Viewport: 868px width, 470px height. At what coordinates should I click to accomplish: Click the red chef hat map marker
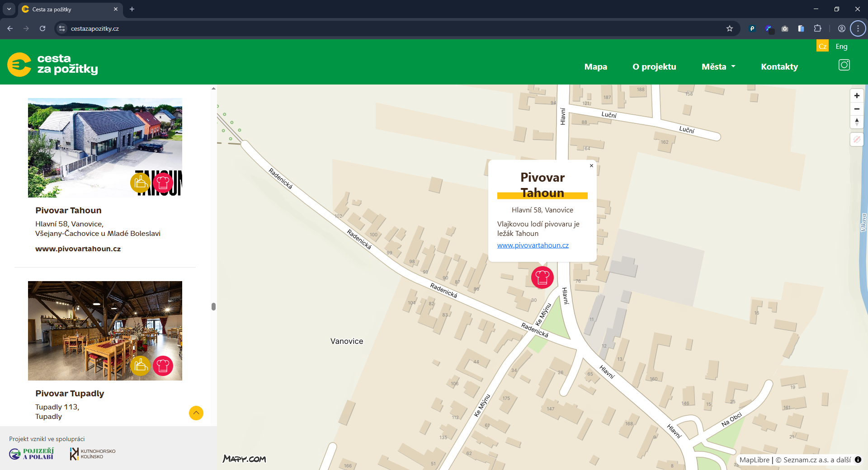click(x=542, y=277)
